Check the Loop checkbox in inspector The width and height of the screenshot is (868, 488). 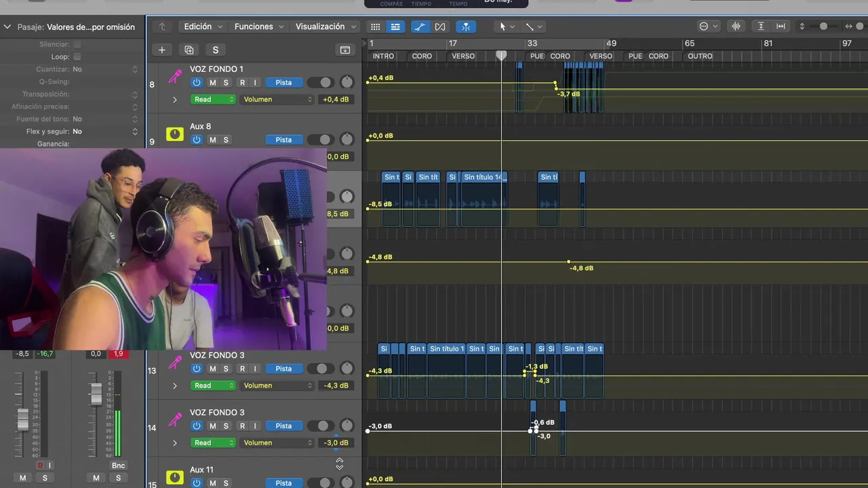[x=77, y=57]
